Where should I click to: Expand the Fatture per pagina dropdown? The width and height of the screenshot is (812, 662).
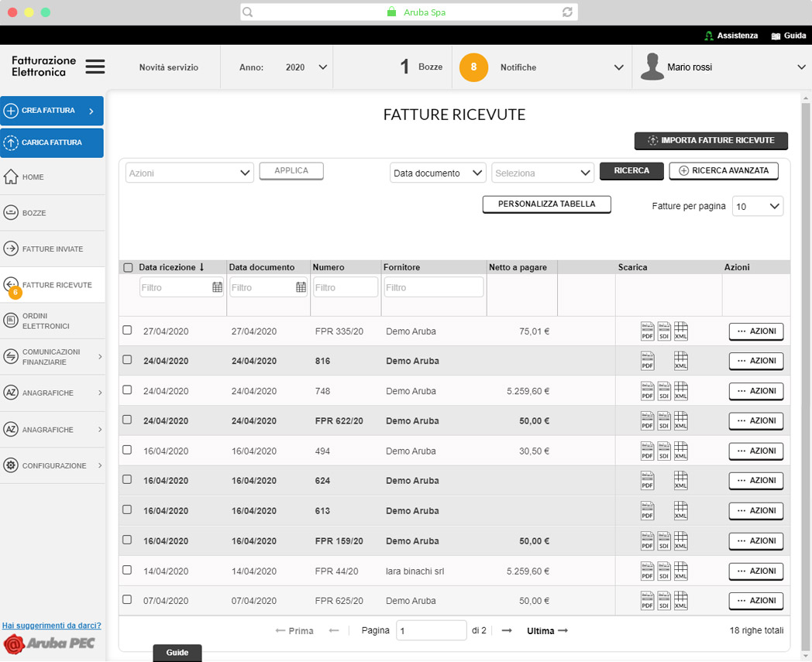point(757,207)
